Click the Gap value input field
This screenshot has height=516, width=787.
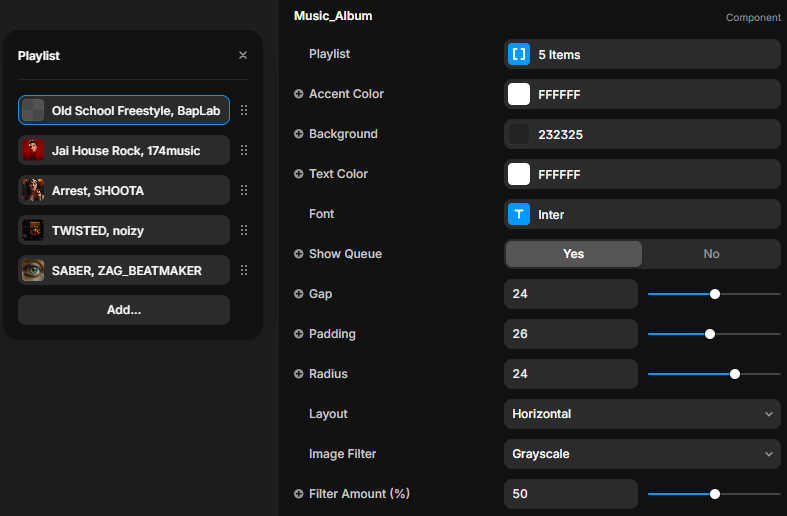point(571,294)
